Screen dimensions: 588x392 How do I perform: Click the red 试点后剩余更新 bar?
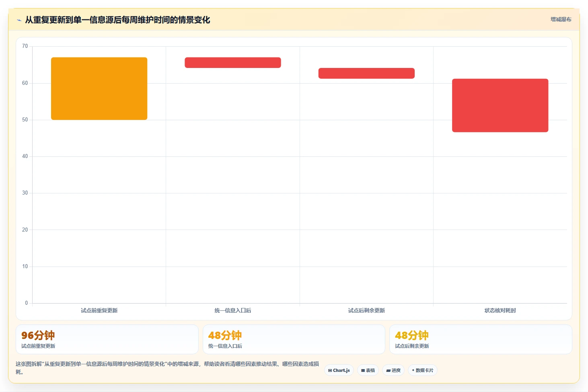366,73
